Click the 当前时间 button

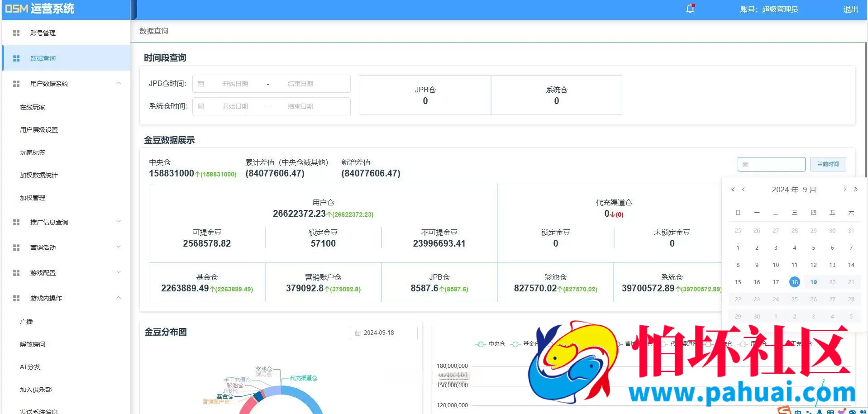828,164
